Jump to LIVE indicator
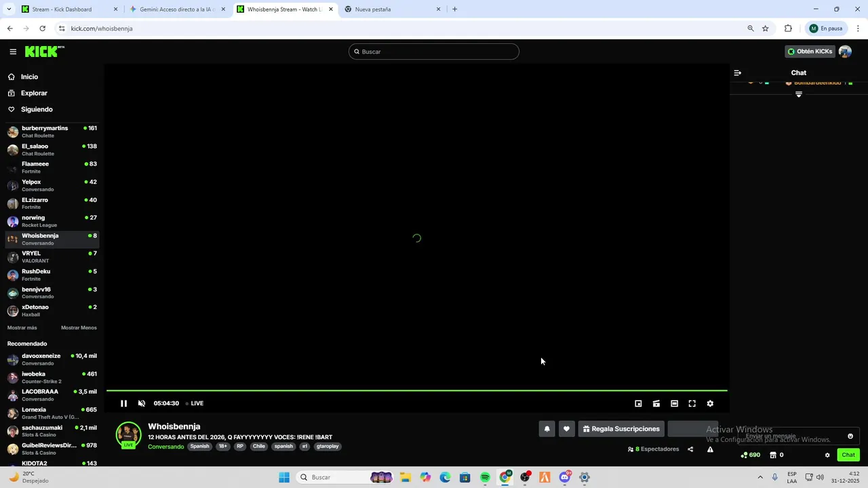This screenshot has width=868, height=488. pyautogui.click(x=195, y=403)
